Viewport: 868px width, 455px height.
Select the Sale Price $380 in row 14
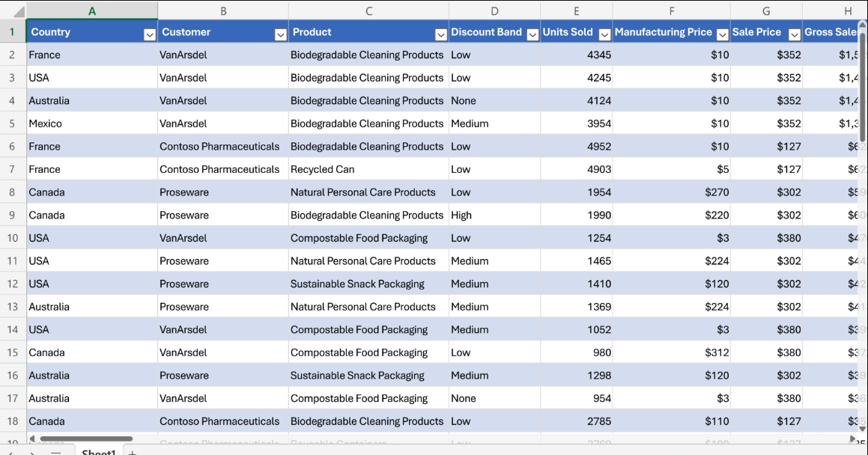[x=766, y=329]
